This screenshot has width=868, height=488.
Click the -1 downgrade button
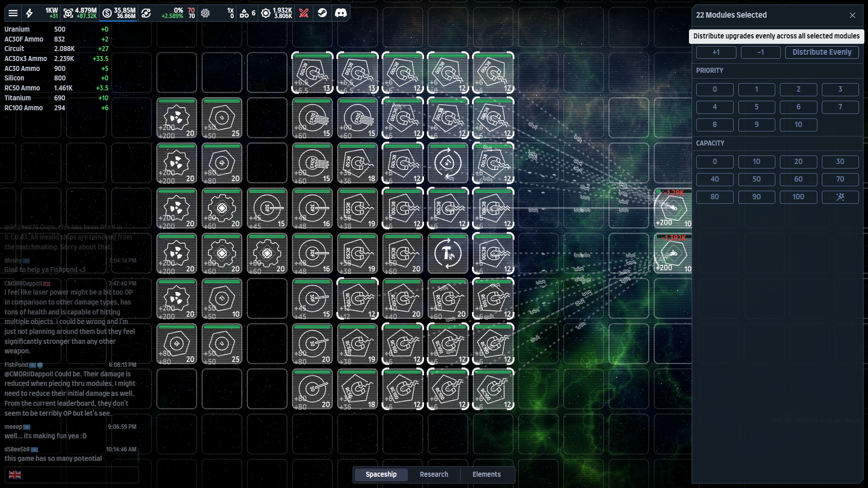click(760, 52)
